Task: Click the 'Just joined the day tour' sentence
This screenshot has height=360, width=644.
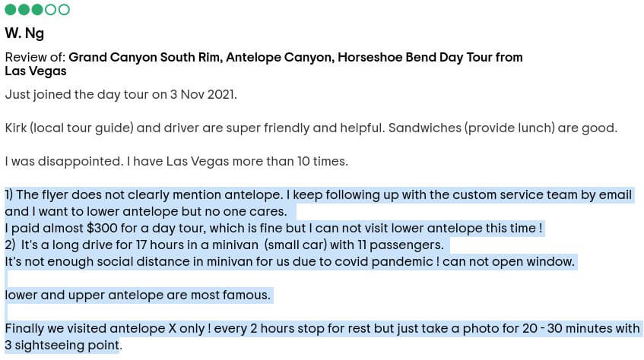Action: click(121, 95)
